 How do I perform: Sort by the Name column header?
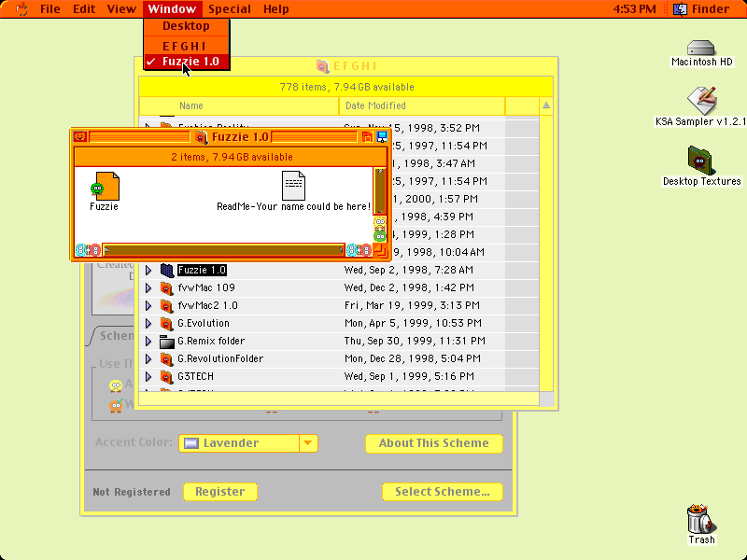239,105
